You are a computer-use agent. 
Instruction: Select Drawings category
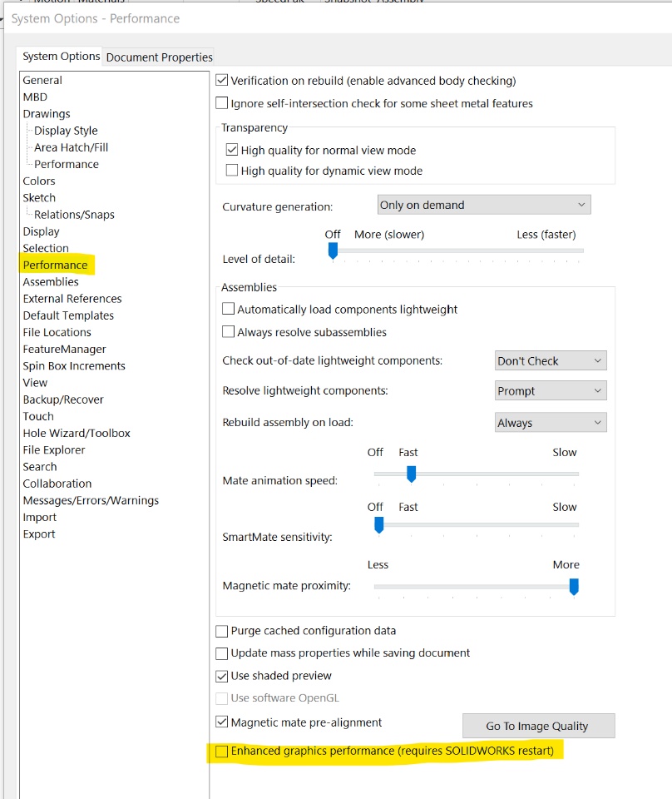point(47,114)
